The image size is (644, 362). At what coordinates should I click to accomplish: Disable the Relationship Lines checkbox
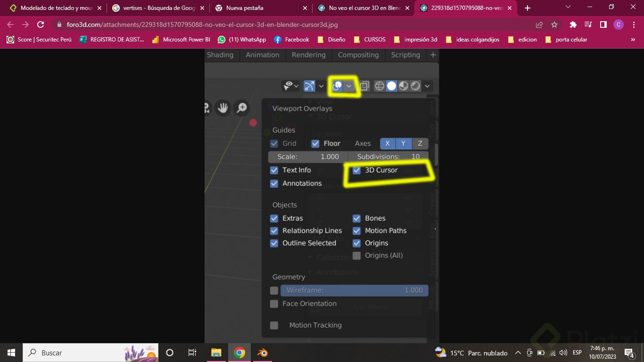[x=274, y=230]
